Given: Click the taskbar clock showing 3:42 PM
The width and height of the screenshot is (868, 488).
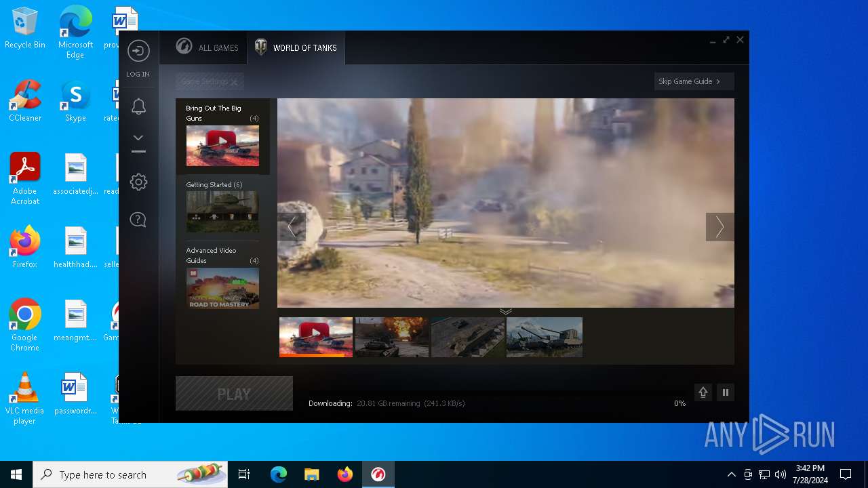Looking at the screenshot, I should [810, 474].
